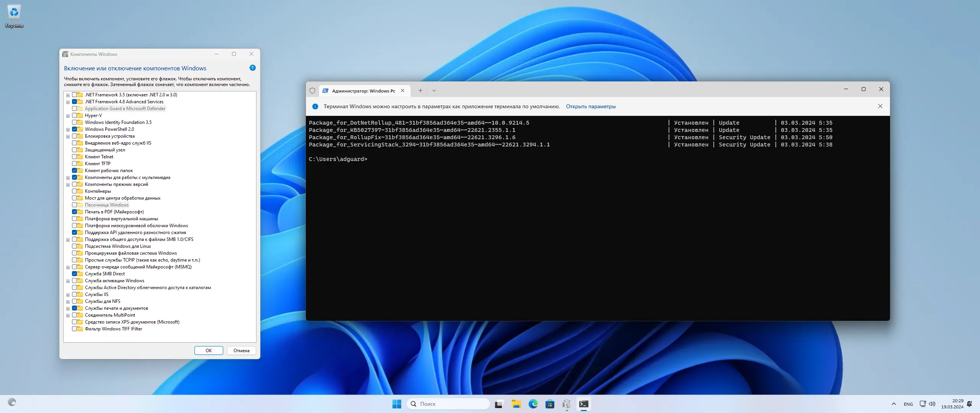Image resolution: width=980 pixels, height=413 pixels.
Task: Expand the Службы IIS tree node
Action: click(x=68, y=295)
